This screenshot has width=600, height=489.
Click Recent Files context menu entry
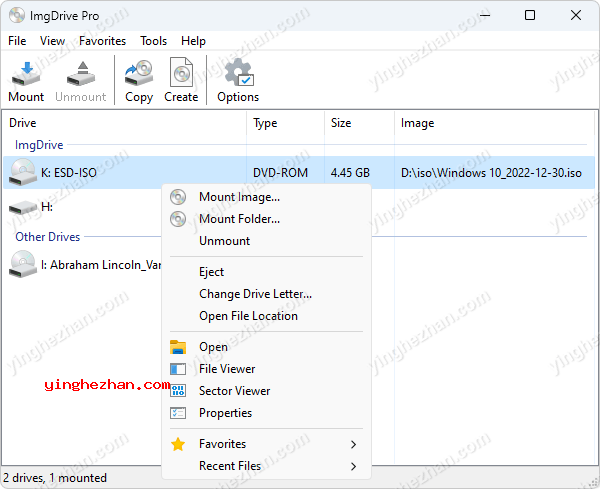[x=266, y=466]
